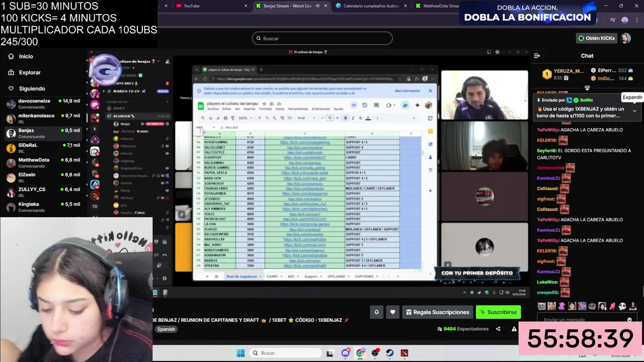This screenshot has height=362, width=644.
Task: Open Steam from the taskbar
Action: [x=389, y=353]
